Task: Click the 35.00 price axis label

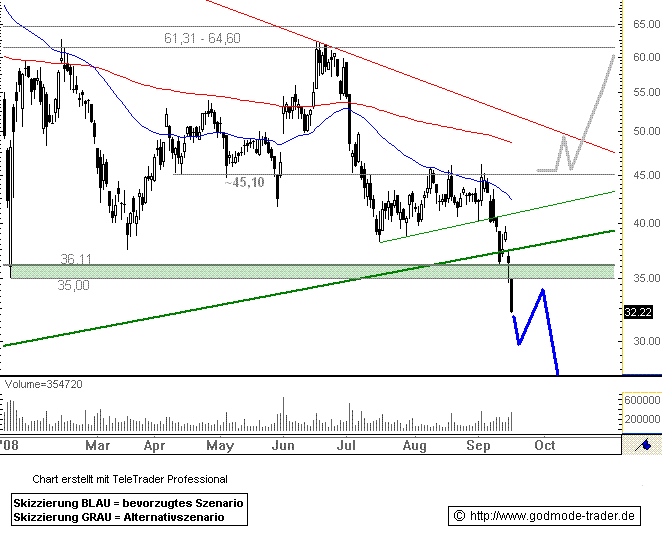Action: (x=647, y=278)
